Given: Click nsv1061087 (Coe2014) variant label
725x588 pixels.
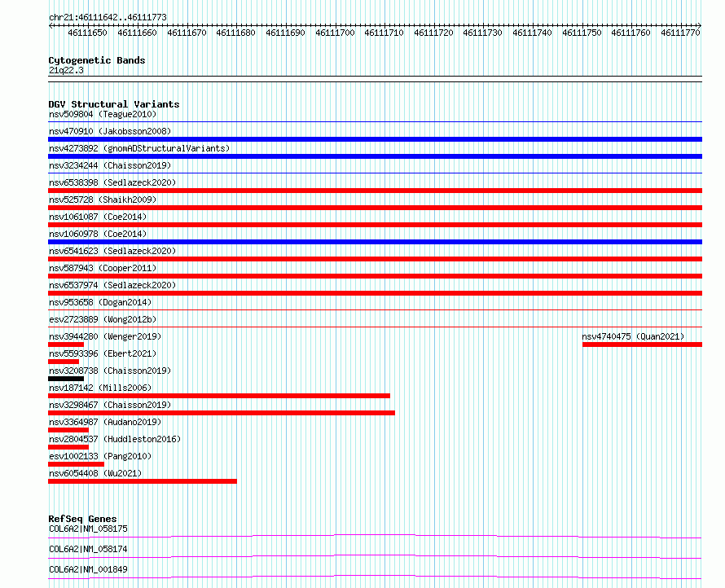Looking at the screenshot, I should click(x=98, y=217).
